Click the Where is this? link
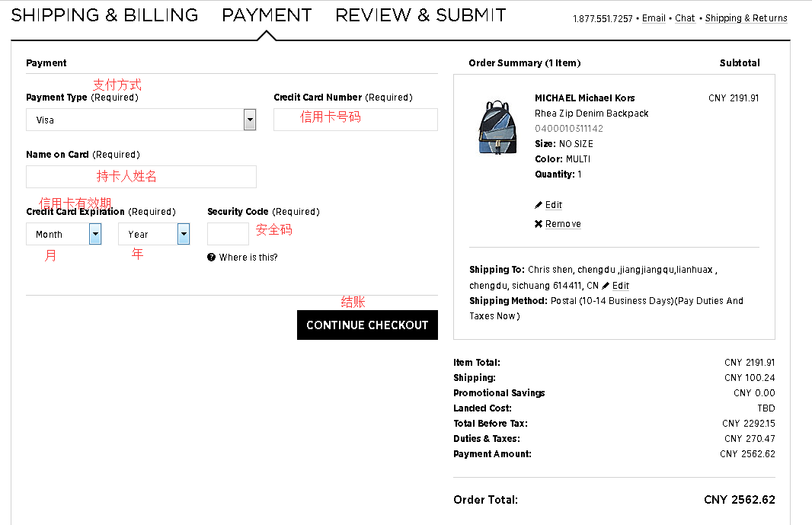 (248, 258)
